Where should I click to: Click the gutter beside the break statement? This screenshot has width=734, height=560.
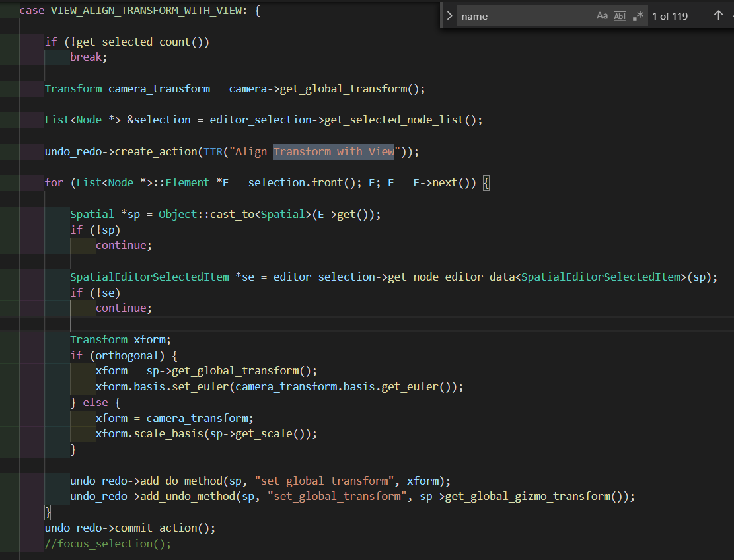(x=20, y=57)
